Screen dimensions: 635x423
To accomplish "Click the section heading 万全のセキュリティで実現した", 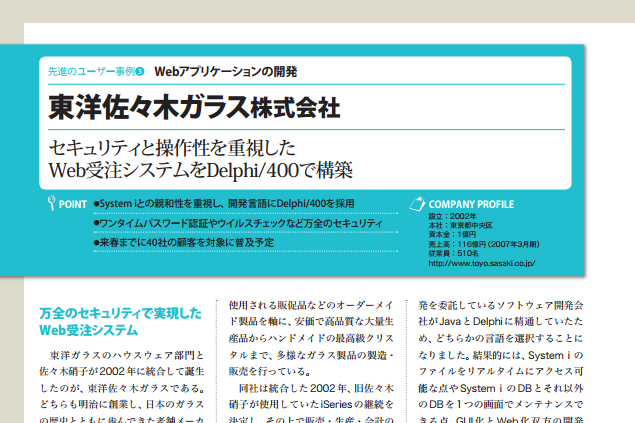I will [120, 313].
